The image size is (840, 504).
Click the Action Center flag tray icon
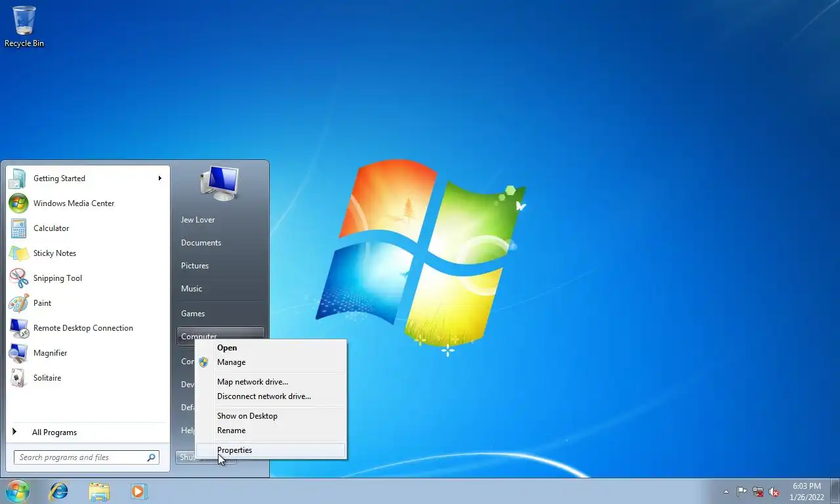click(x=742, y=492)
